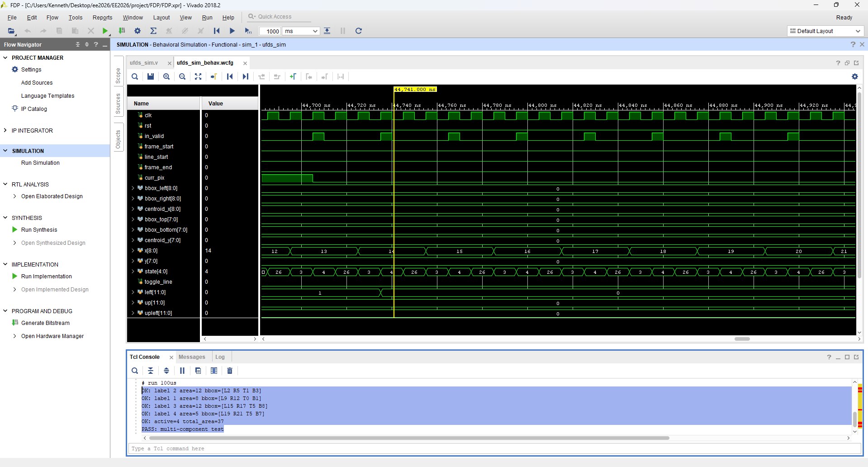Image resolution: width=868 pixels, height=467 pixels.
Task: Open waveform settings gear
Action: pos(854,76)
